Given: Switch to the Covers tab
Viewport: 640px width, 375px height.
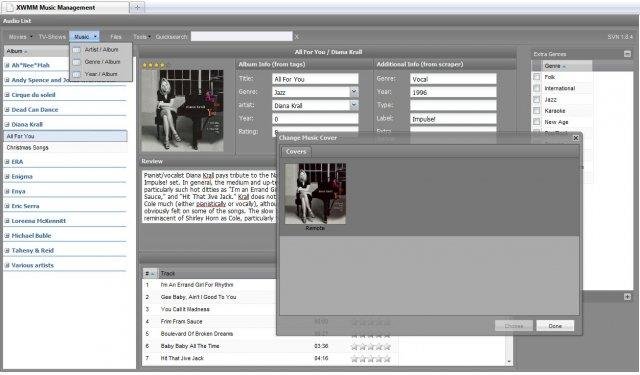Looking at the screenshot, I should click(296, 151).
